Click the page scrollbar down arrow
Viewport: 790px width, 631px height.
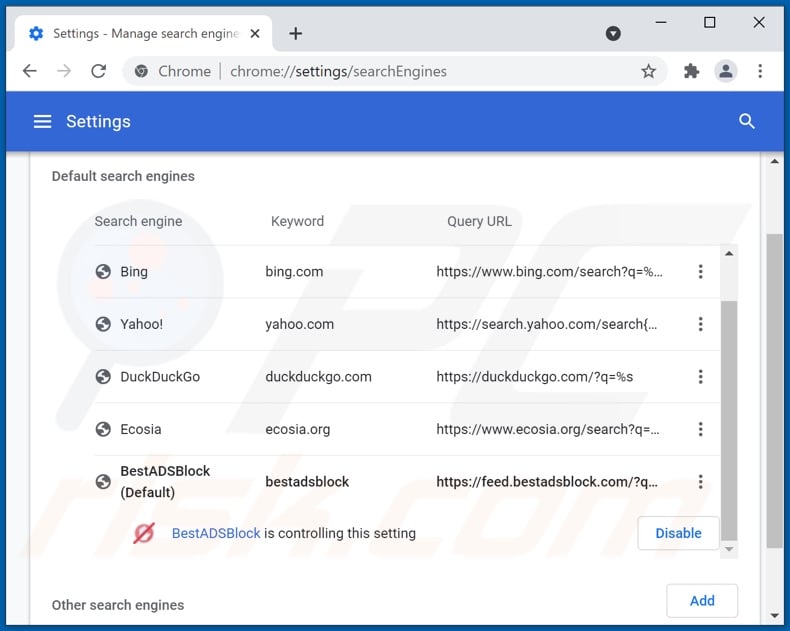pyautogui.click(x=774, y=615)
